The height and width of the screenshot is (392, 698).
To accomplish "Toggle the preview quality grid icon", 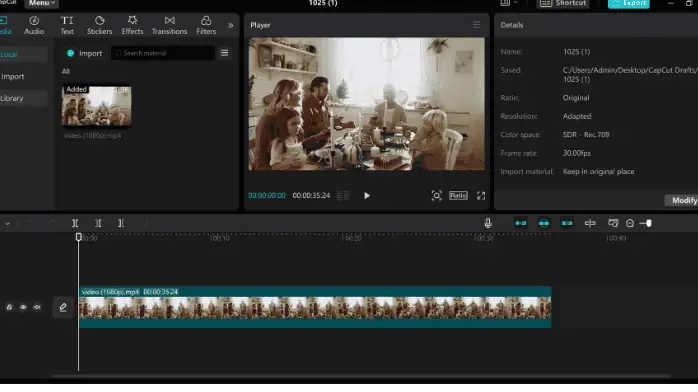I will click(343, 196).
